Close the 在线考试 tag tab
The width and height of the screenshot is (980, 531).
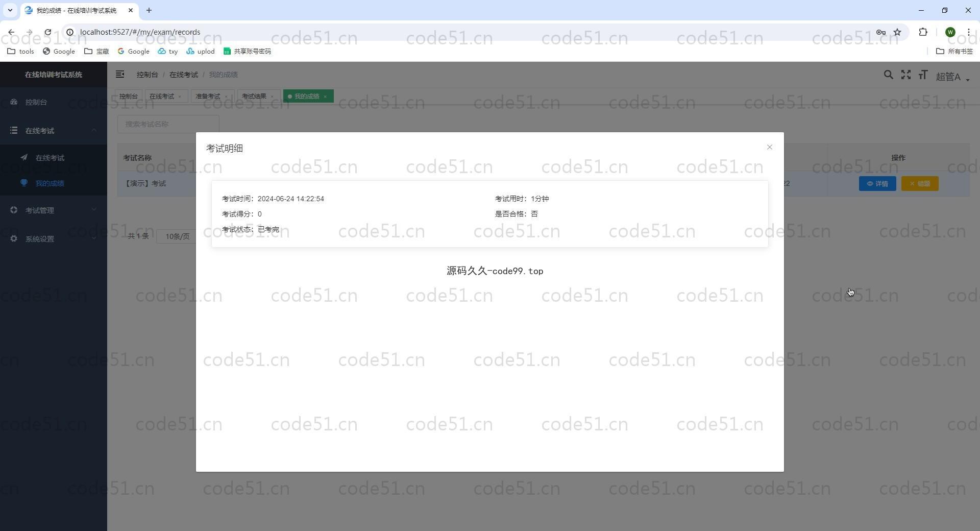180,96
